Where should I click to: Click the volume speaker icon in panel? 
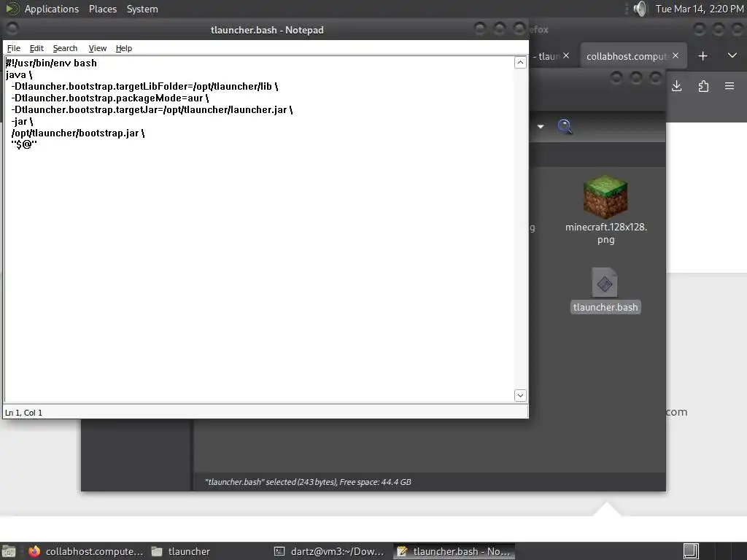pyautogui.click(x=640, y=9)
